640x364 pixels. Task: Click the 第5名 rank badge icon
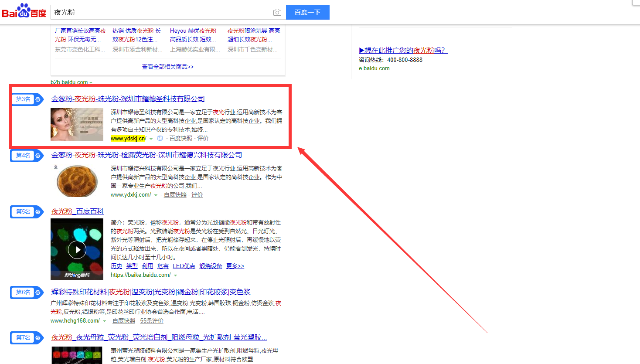(27, 212)
